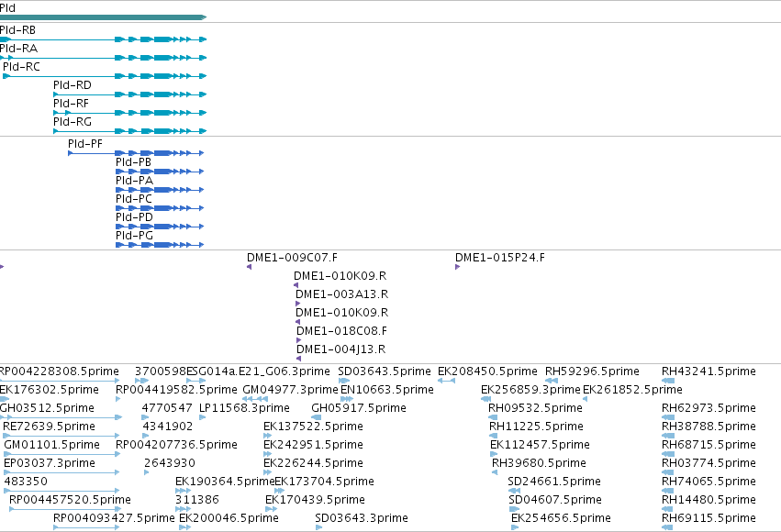Highlight RH09532.5prime entry
This screenshot has height=532, width=781.
535,408
